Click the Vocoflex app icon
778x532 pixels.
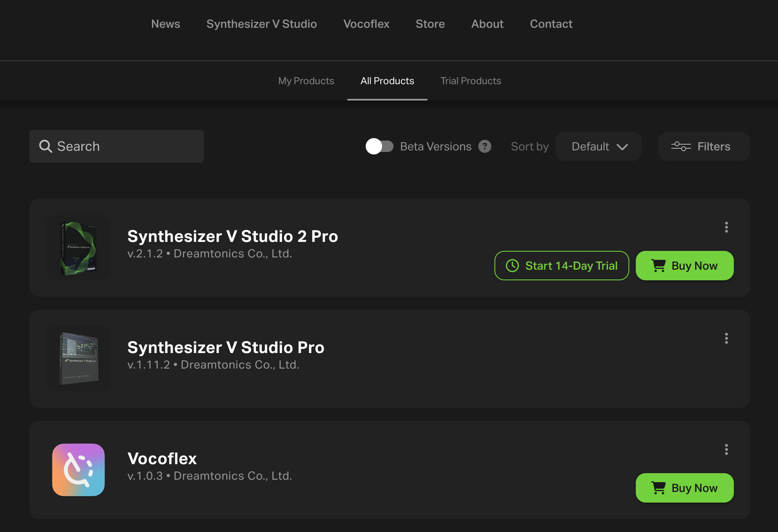[x=78, y=470]
